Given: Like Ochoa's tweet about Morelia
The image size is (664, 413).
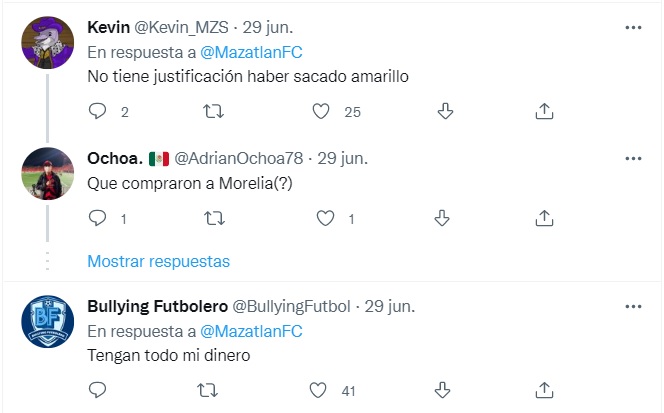Looking at the screenshot, I should point(324,217).
